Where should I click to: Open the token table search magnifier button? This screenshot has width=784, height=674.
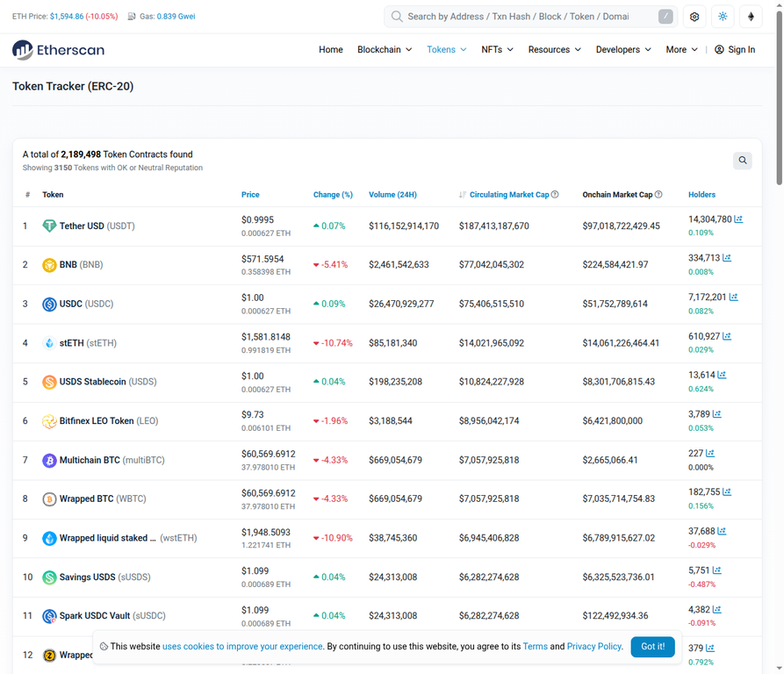743,161
